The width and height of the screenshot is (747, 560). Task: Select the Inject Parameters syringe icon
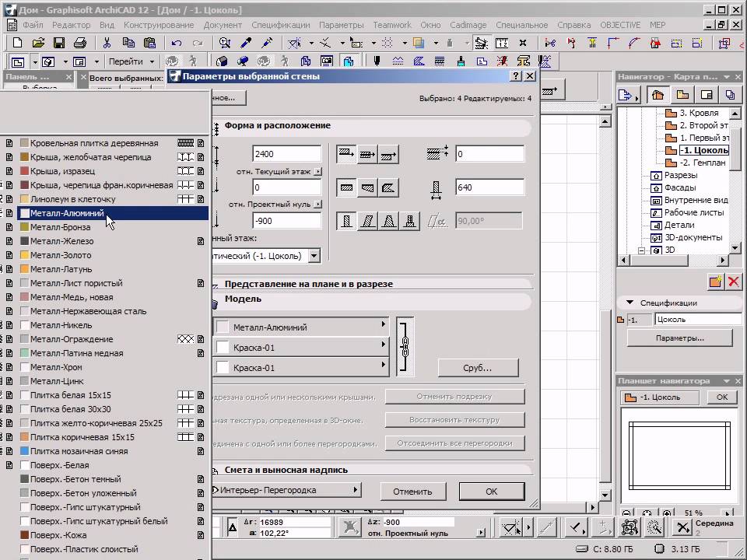click(267, 43)
